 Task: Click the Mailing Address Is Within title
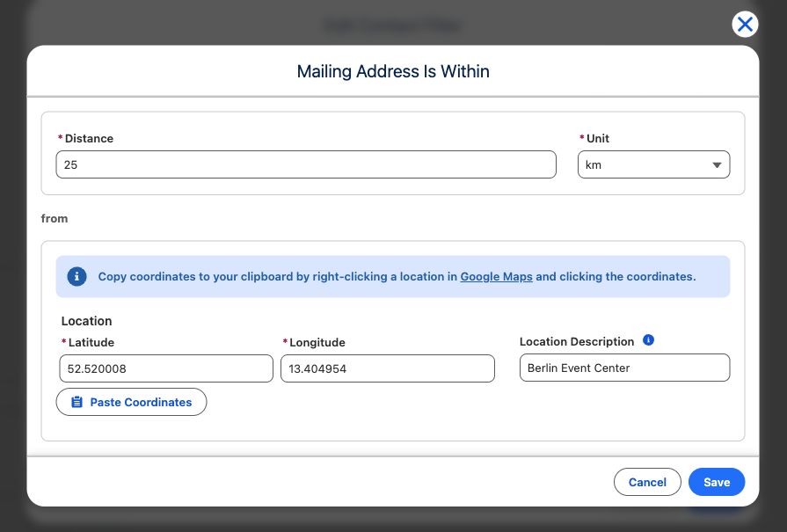(x=393, y=71)
